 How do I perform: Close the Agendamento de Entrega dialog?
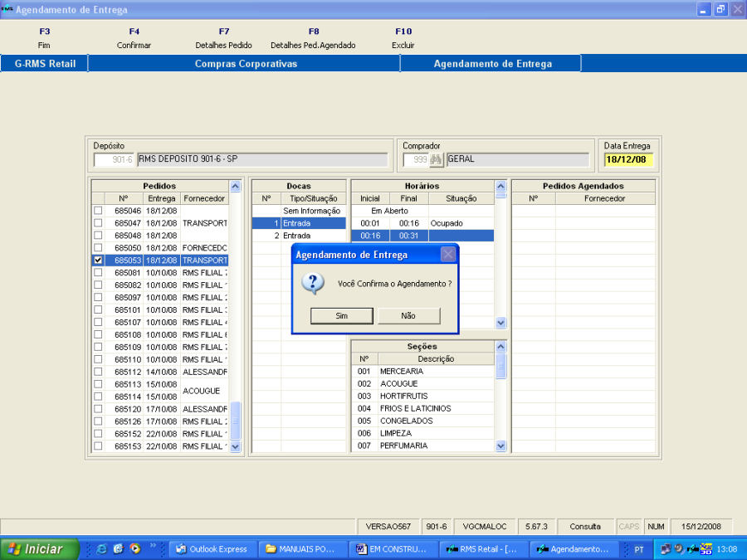(447, 255)
